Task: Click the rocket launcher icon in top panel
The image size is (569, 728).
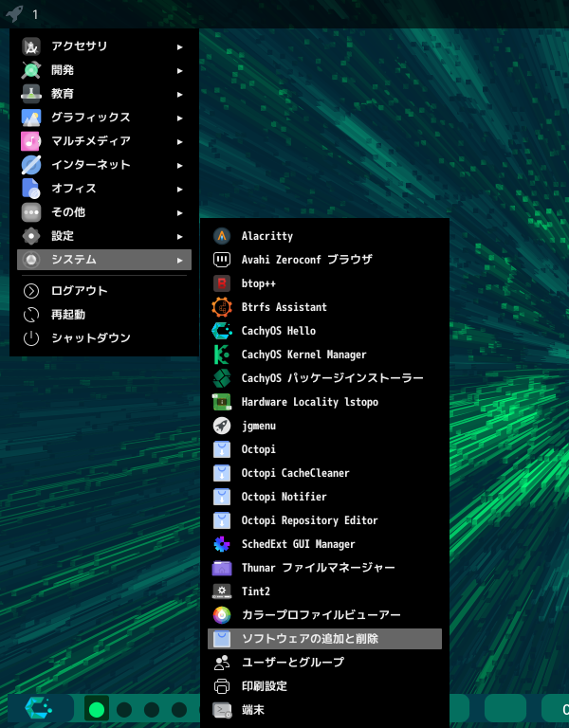Action: coord(14,14)
